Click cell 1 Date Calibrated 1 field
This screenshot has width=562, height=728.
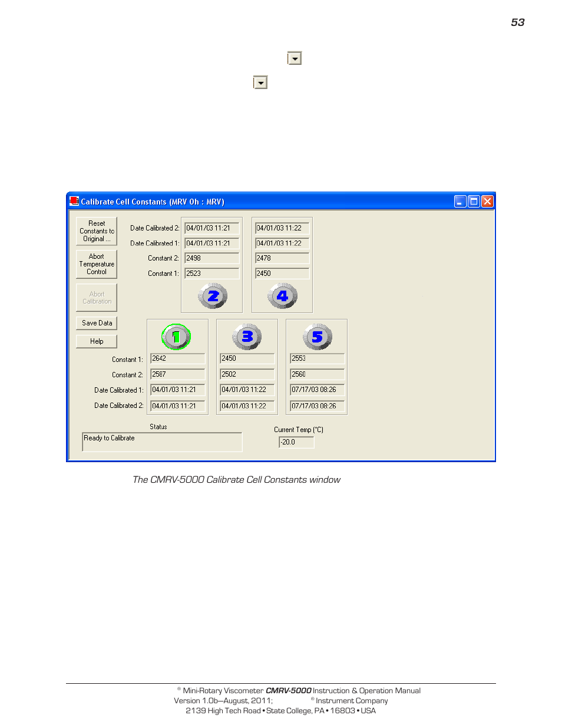pyautogui.click(x=178, y=390)
